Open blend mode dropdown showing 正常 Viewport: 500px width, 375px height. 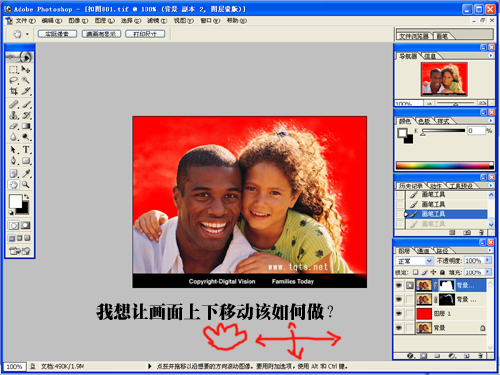tap(415, 261)
